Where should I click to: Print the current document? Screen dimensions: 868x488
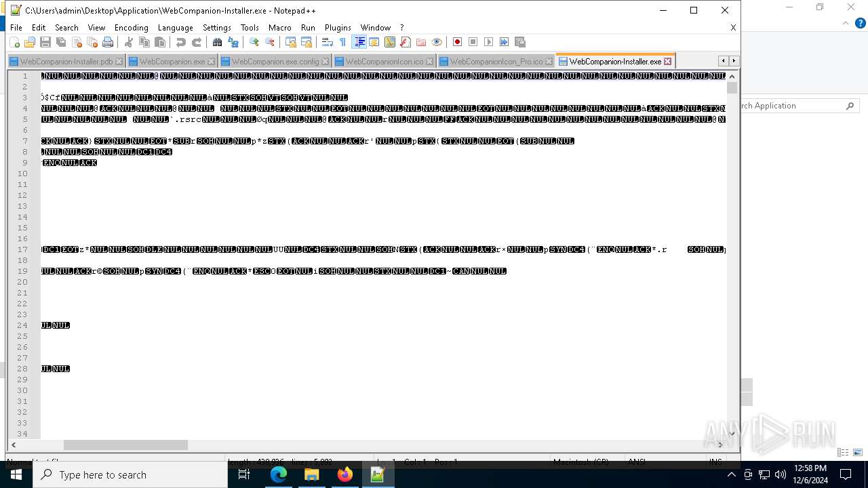pos(108,42)
